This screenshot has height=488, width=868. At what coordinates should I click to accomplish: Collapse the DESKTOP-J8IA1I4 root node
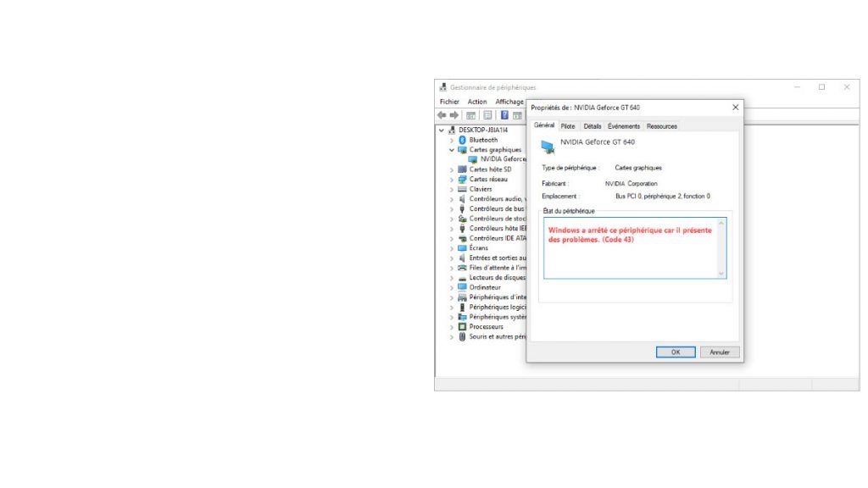click(442, 130)
